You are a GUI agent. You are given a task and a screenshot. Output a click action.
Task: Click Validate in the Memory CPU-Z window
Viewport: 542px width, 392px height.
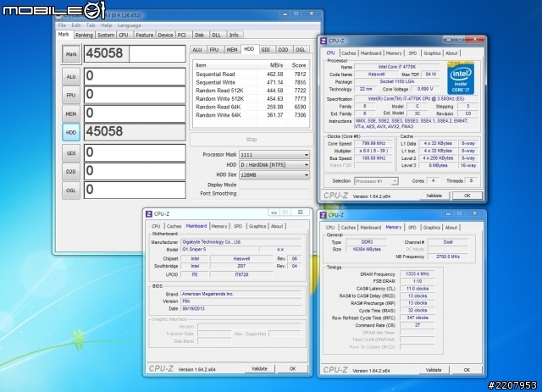pos(434,370)
